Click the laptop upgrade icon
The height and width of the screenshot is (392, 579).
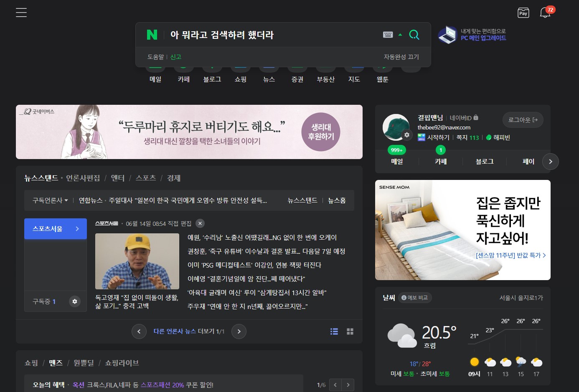click(447, 35)
